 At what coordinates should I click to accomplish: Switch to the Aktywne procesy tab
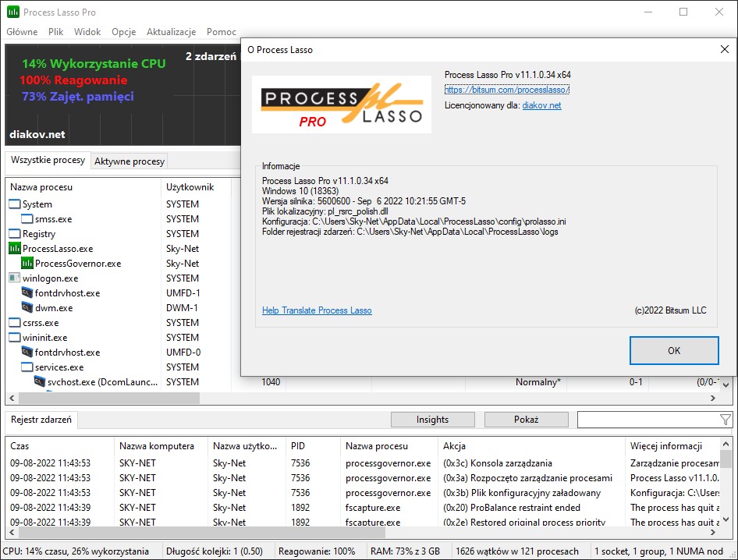pyautogui.click(x=130, y=161)
